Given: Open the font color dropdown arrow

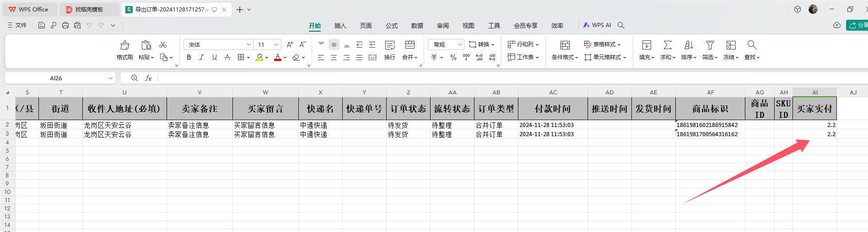Looking at the screenshot, I should click(x=285, y=58).
